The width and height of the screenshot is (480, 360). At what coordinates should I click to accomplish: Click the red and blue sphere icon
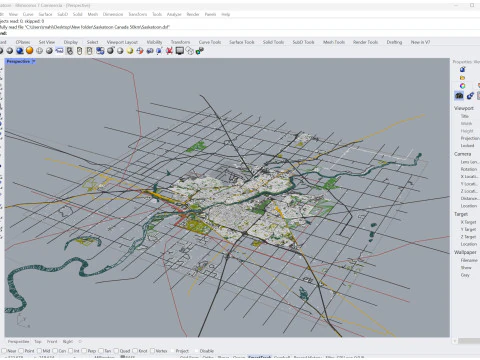[x=140, y=51]
